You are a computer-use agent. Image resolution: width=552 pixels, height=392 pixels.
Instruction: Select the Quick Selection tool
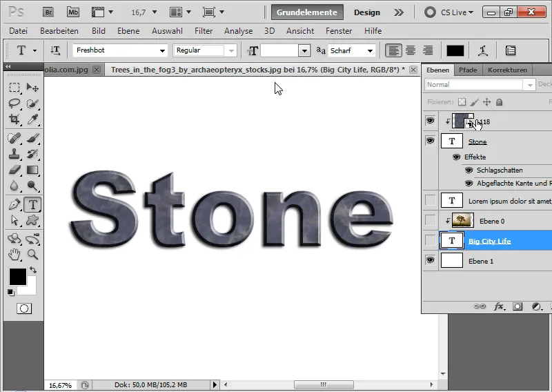coord(32,104)
